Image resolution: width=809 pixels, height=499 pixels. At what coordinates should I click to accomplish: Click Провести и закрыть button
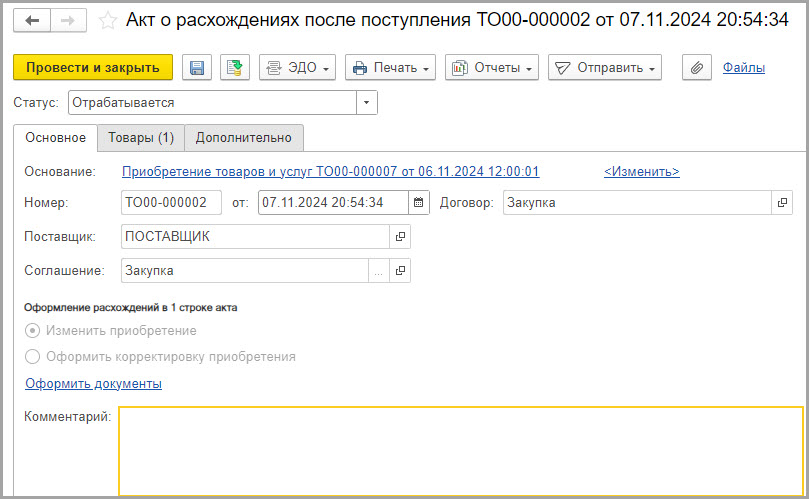click(x=93, y=68)
